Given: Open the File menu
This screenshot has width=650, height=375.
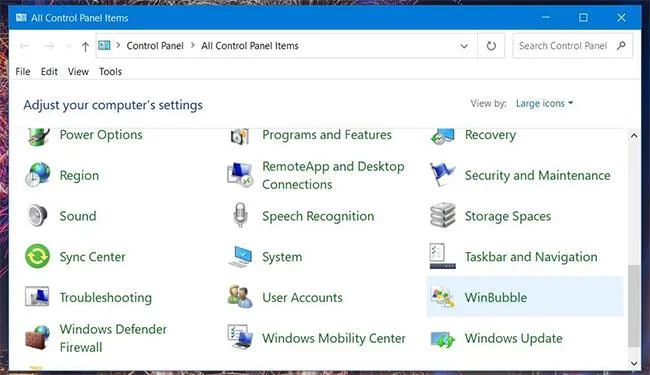Looking at the screenshot, I should tap(23, 71).
